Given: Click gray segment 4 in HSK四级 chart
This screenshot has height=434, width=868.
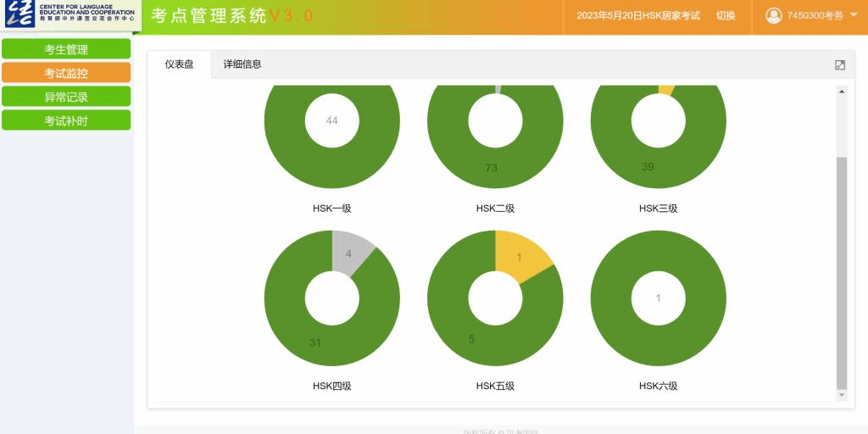Looking at the screenshot, I should point(348,253).
